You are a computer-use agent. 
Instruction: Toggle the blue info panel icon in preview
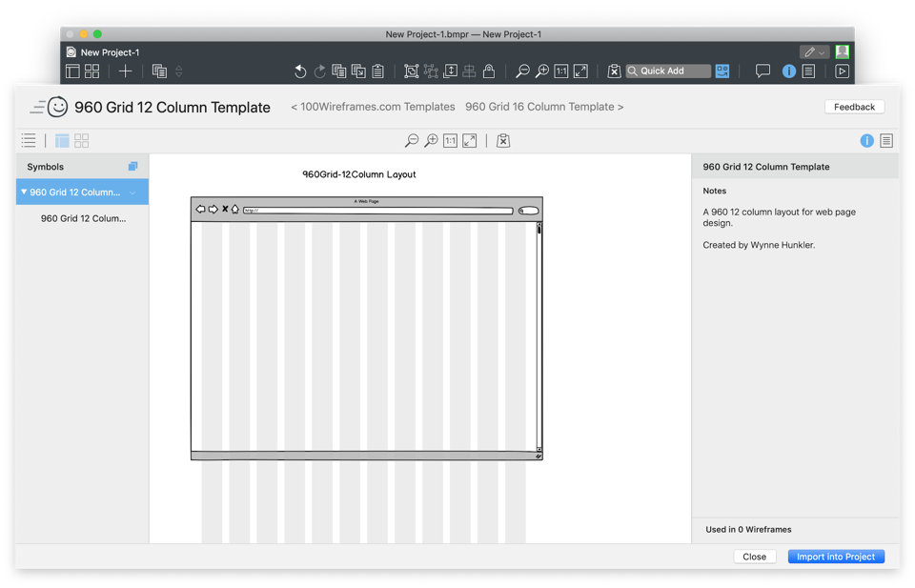pyautogui.click(x=866, y=141)
